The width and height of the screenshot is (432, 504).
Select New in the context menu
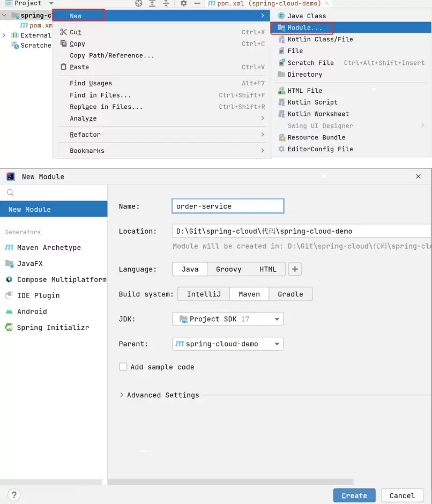[x=161, y=16]
